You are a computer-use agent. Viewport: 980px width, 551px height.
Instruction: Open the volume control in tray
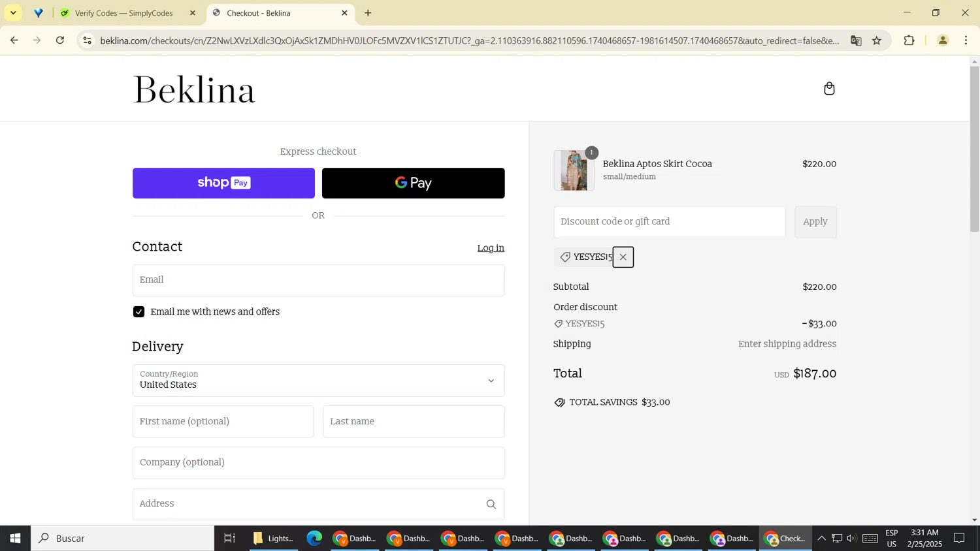[x=851, y=539]
